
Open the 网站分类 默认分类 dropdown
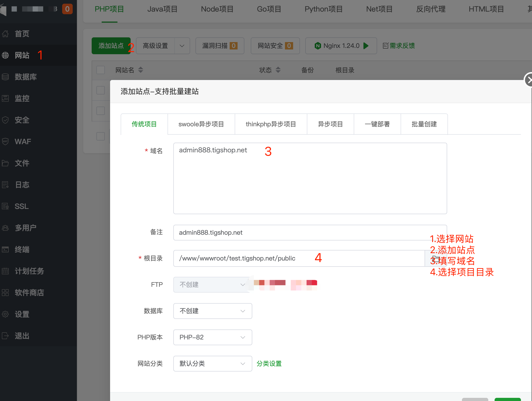pyautogui.click(x=213, y=364)
